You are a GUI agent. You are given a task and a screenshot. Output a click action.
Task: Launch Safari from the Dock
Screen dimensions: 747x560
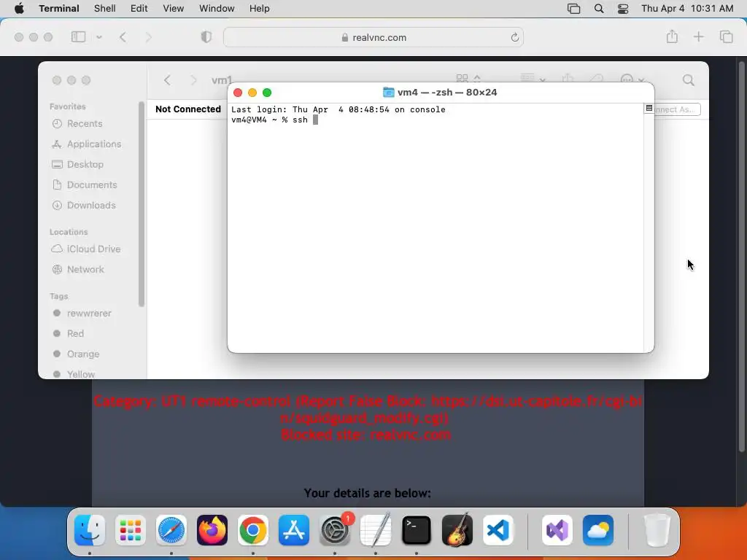(x=171, y=530)
